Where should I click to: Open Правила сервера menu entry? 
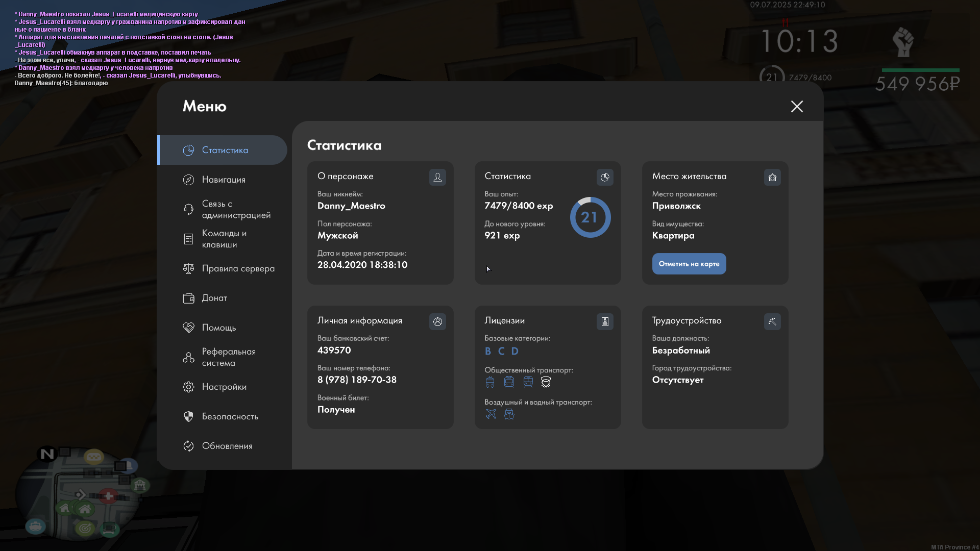tap(223, 268)
